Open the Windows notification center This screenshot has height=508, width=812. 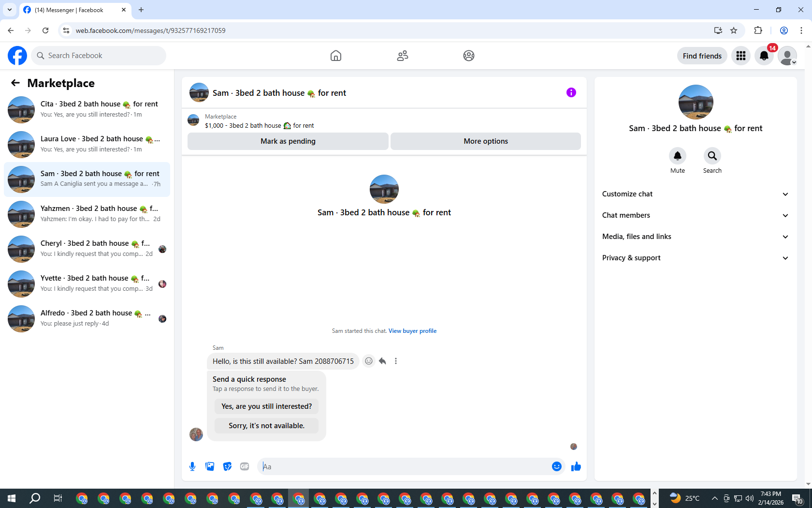797,498
